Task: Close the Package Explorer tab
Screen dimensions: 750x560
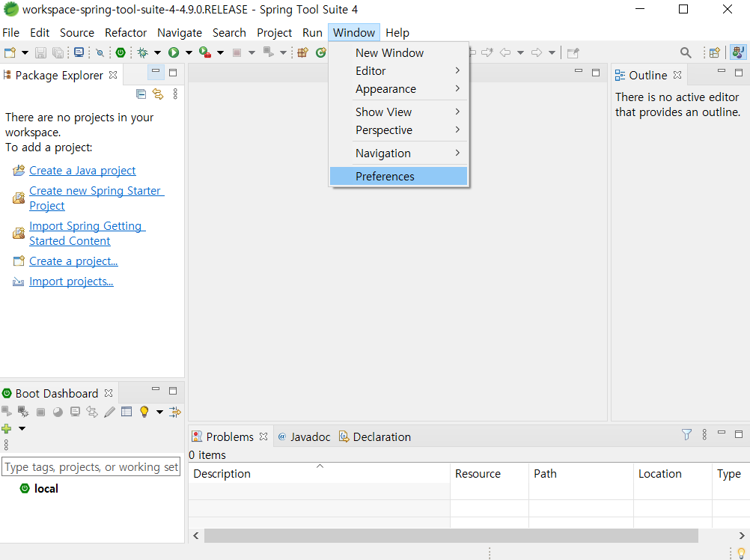Action: 113,75
